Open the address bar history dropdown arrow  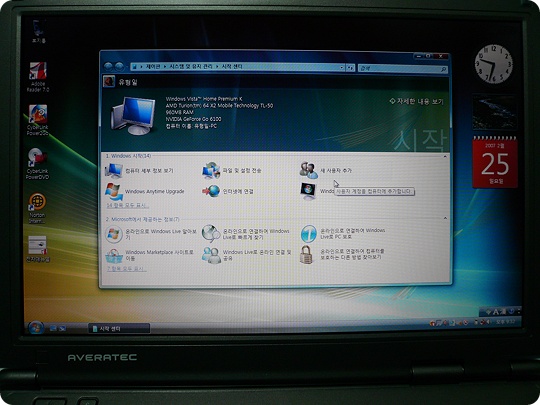(342, 68)
